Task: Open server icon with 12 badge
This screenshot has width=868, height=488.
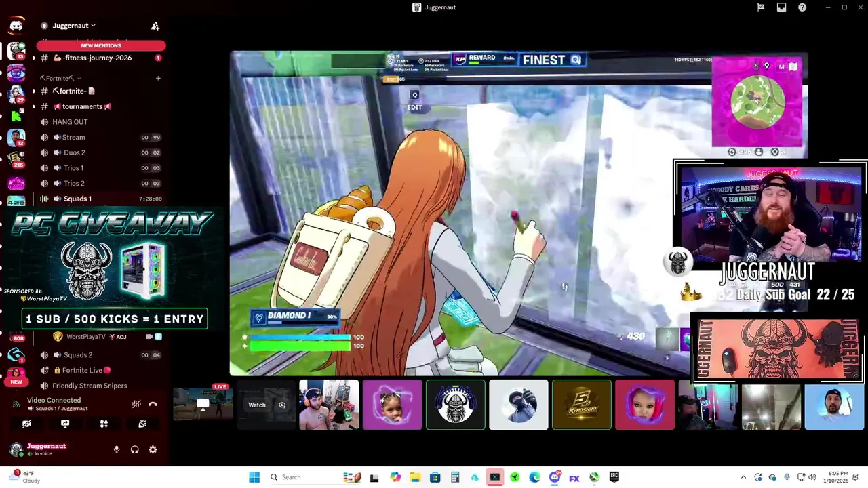Action: (x=16, y=138)
